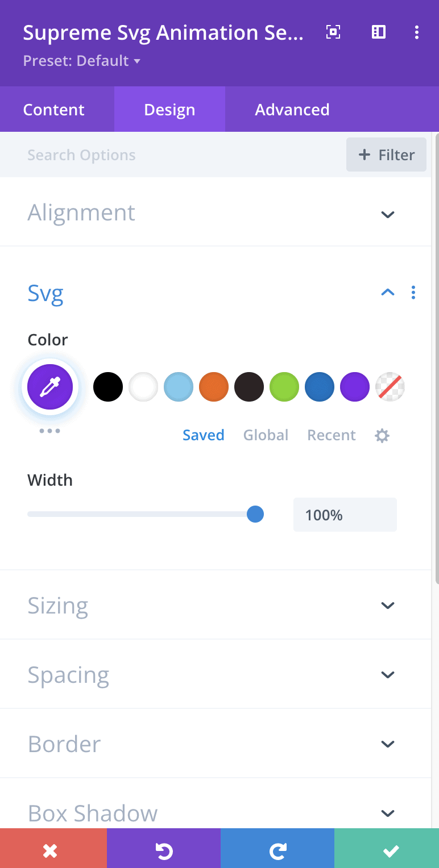Click the expand editor icon in the header
This screenshot has height=868, width=439.
333,32
